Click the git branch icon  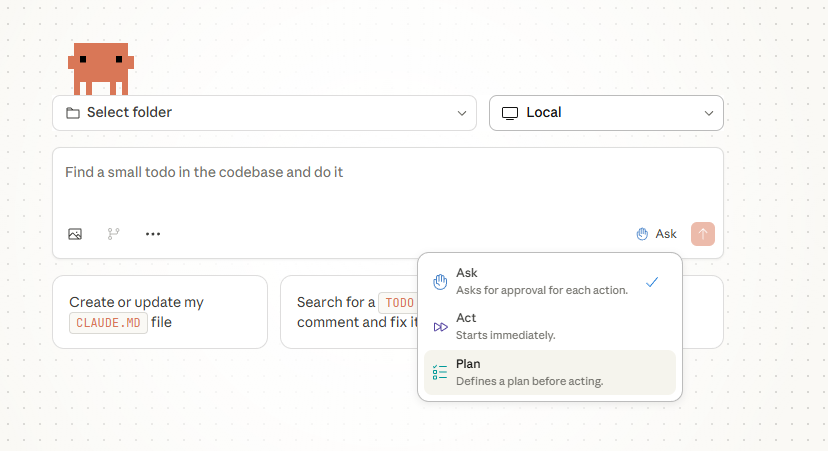(114, 234)
